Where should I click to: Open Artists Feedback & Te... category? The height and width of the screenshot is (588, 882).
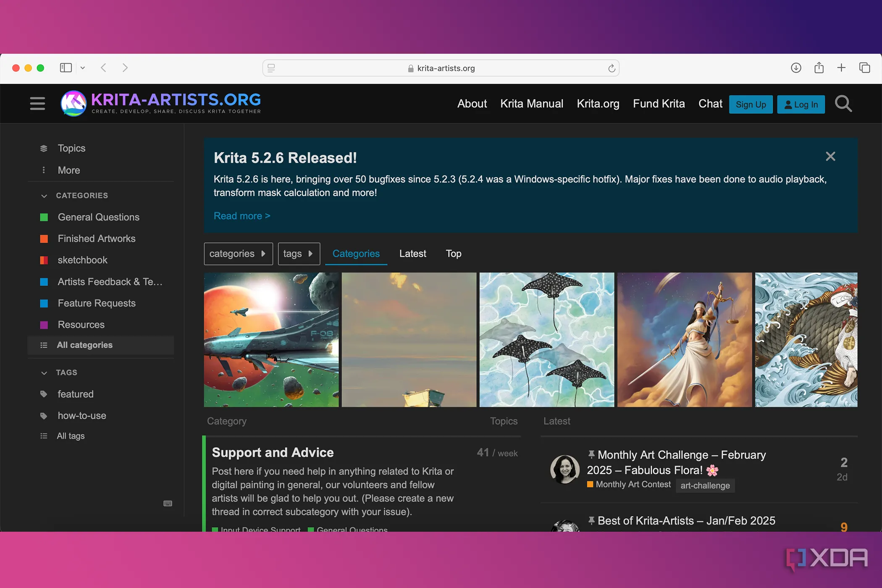click(110, 282)
